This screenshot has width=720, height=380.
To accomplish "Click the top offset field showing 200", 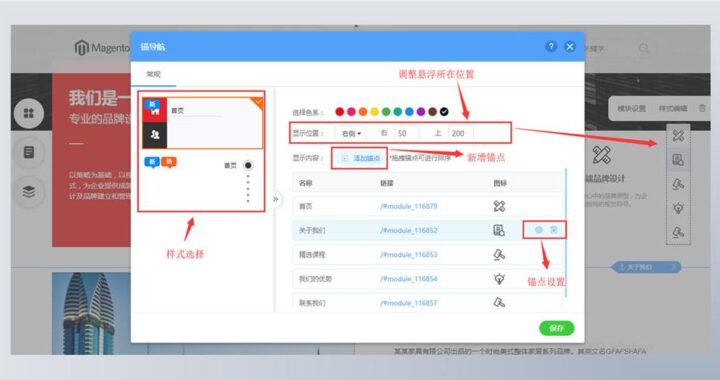I will tap(461, 134).
